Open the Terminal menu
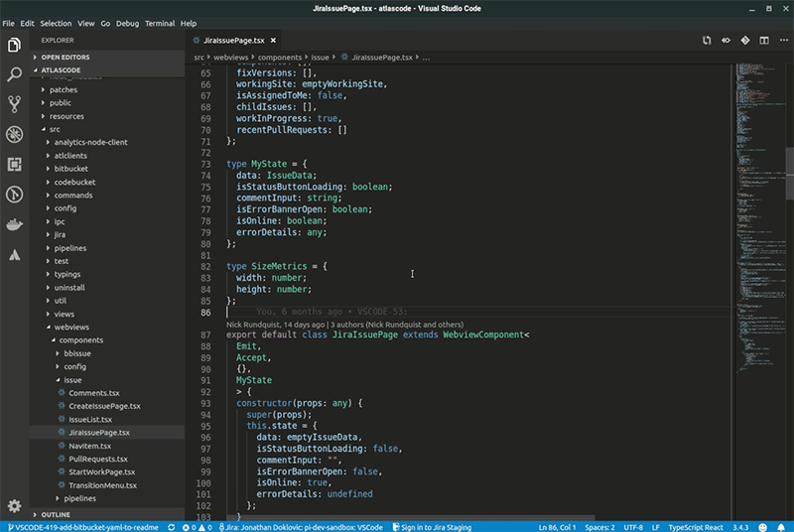The height and width of the screenshot is (532, 794). click(160, 23)
